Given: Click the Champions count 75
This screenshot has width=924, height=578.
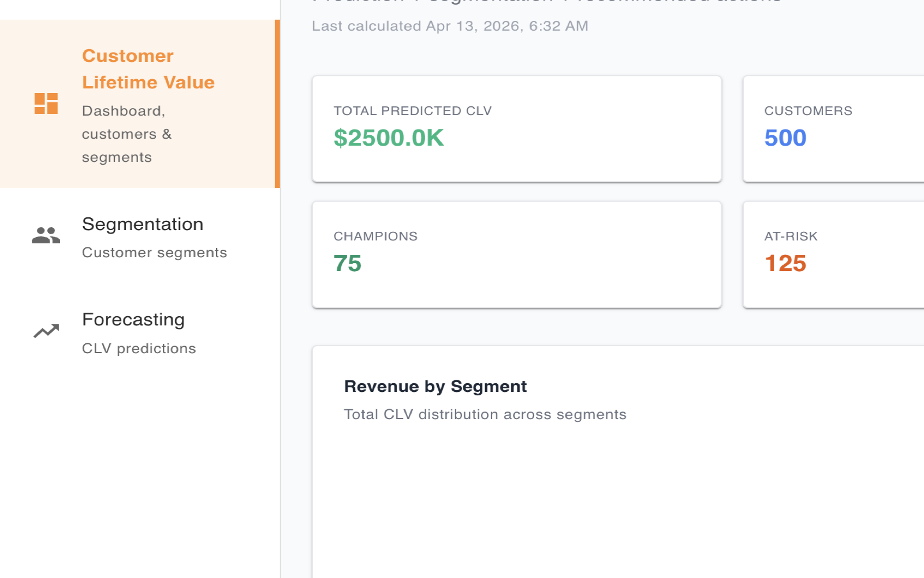Looking at the screenshot, I should [348, 264].
